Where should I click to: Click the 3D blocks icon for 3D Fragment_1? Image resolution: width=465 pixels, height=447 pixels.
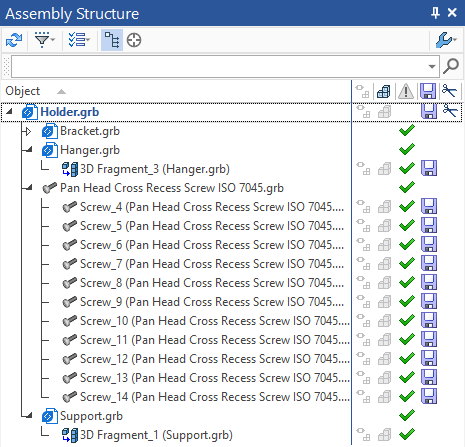(x=384, y=435)
